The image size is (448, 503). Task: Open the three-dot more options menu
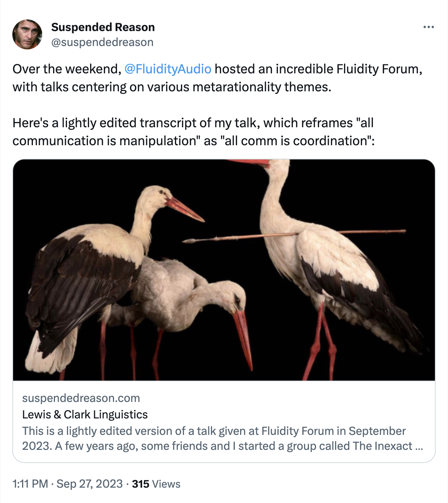coord(428,27)
